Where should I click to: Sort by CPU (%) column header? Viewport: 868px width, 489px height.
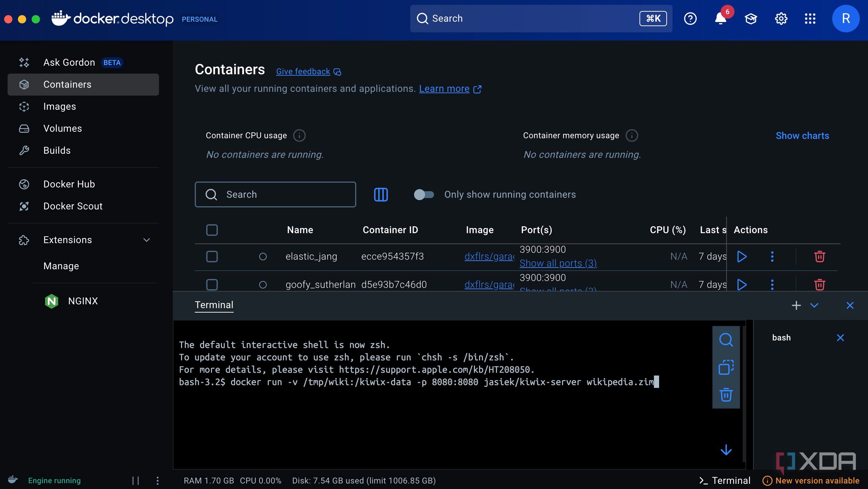click(x=667, y=230)
